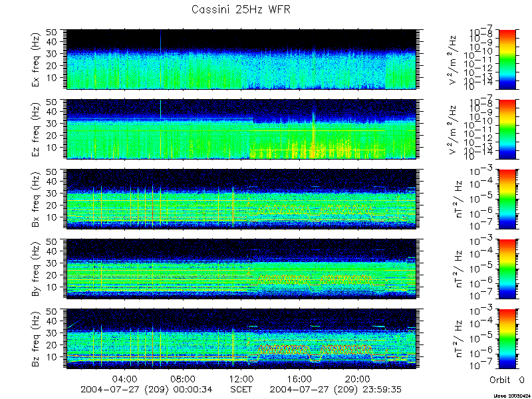Click the nT²/Hz unit label beside By colorbar

(x=458, y=269)
